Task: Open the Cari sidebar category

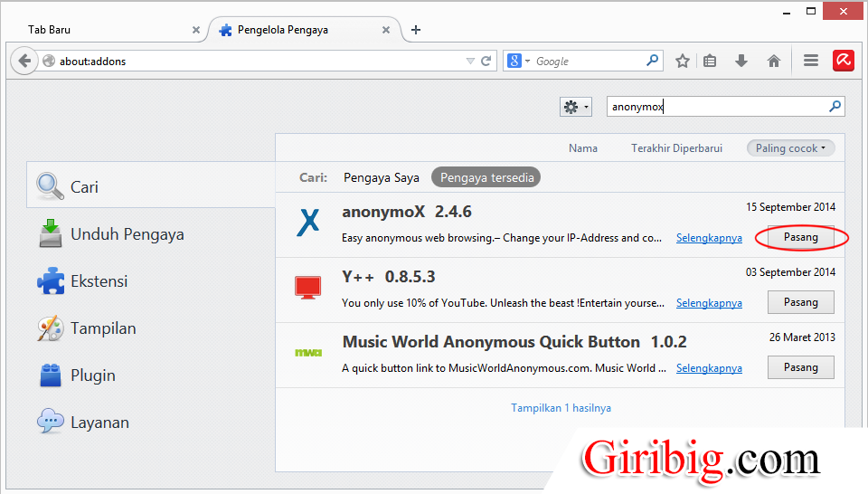Action: click(151, 186)
